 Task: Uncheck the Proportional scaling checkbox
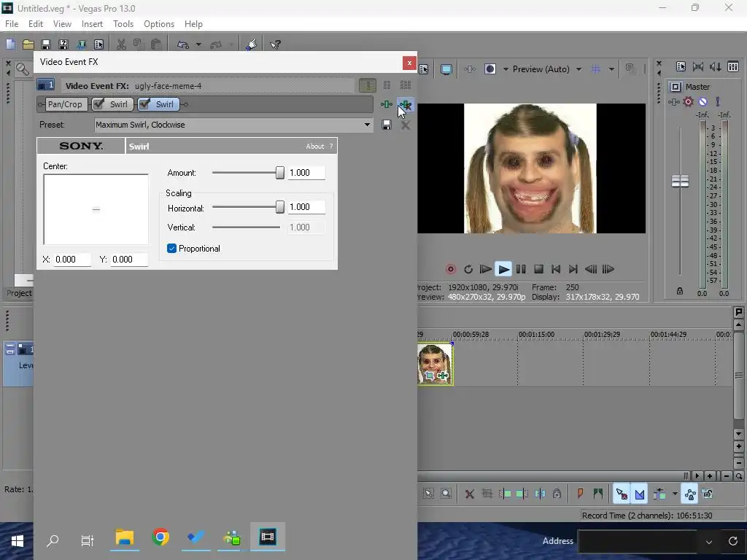pyautogui.click(x=172, y=249)
